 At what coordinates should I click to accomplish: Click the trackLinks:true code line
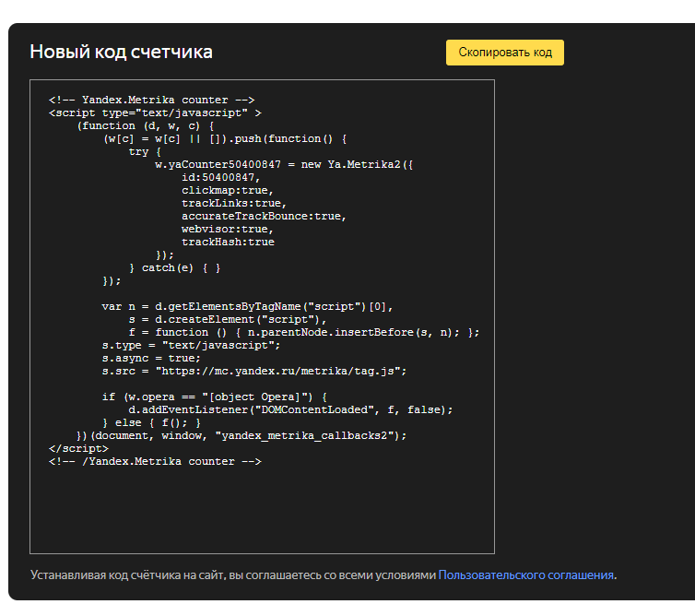[234, 203]
